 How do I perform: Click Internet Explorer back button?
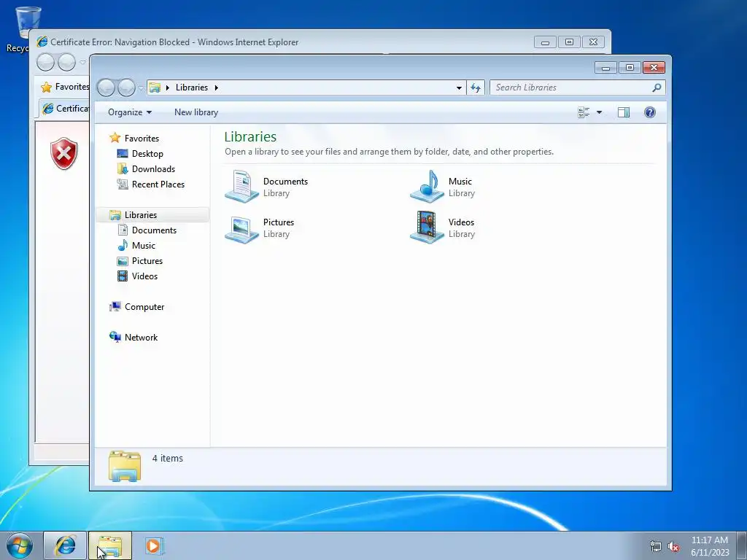click(x=45, y=63)
